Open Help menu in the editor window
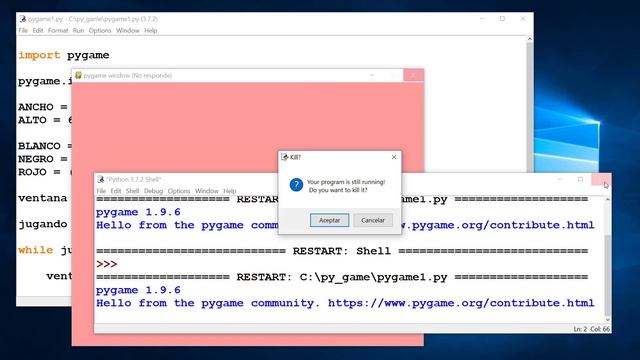640x360 pixels. 151,31
